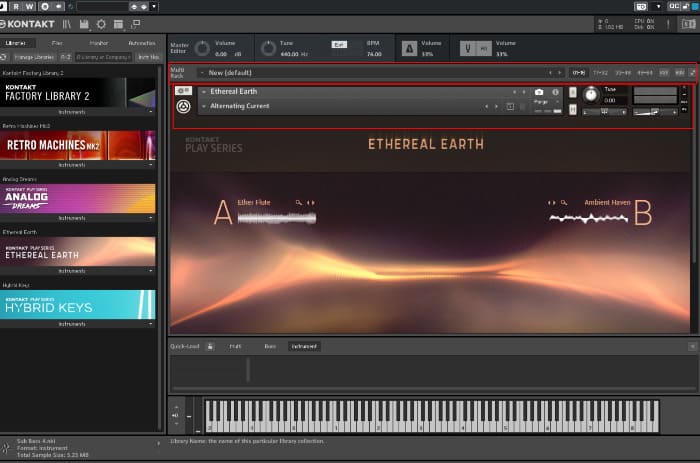Viewport: 700px width, 463px height.
Task: Click the Ambient Haven magnifier search icon
Action: [564, 203]
